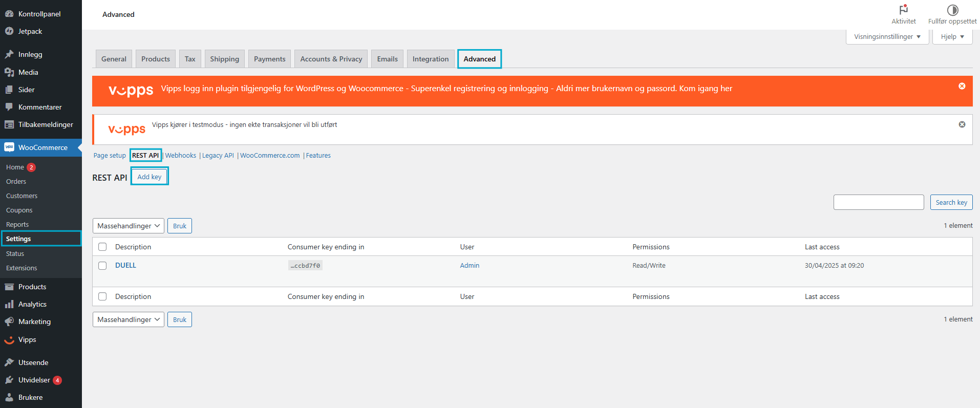Open Utseende paintbrush icon
Image resolution: width=980 pixels, height=408 pixels.
(x=9, y=362)
